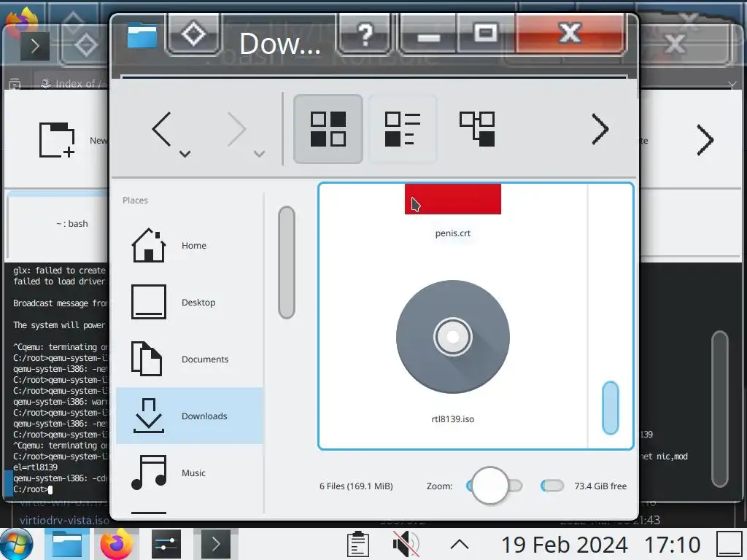Image resolution: width=747 pixels, height=560 pixels.
Task: Click the title-bar help question button
Action: 365,34
